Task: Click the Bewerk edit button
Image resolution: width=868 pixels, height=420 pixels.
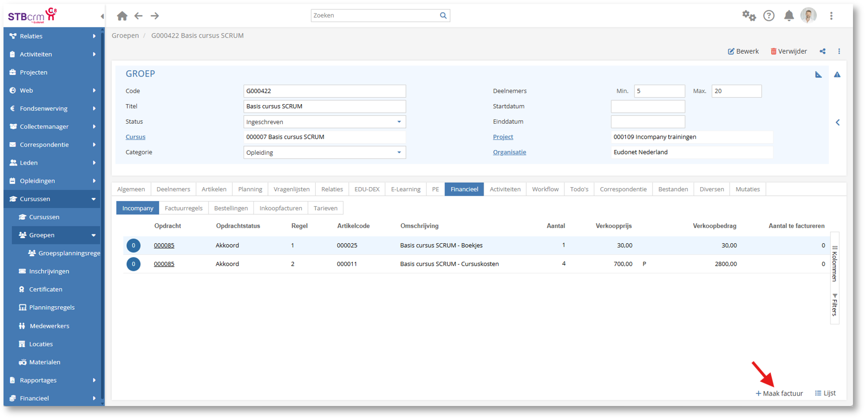Action: (x=743, y=52)
